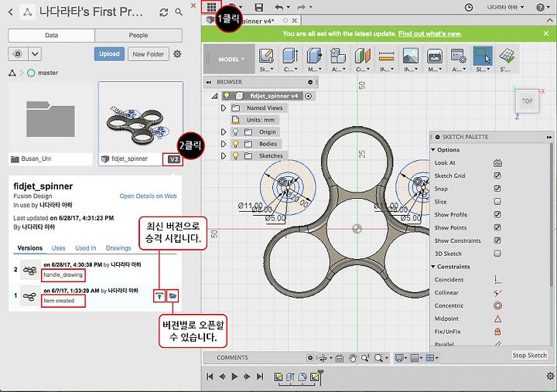Open the Construct toolbar menu
The height and width of the screenshot is (392, 557).
click(x=362, y=60)
